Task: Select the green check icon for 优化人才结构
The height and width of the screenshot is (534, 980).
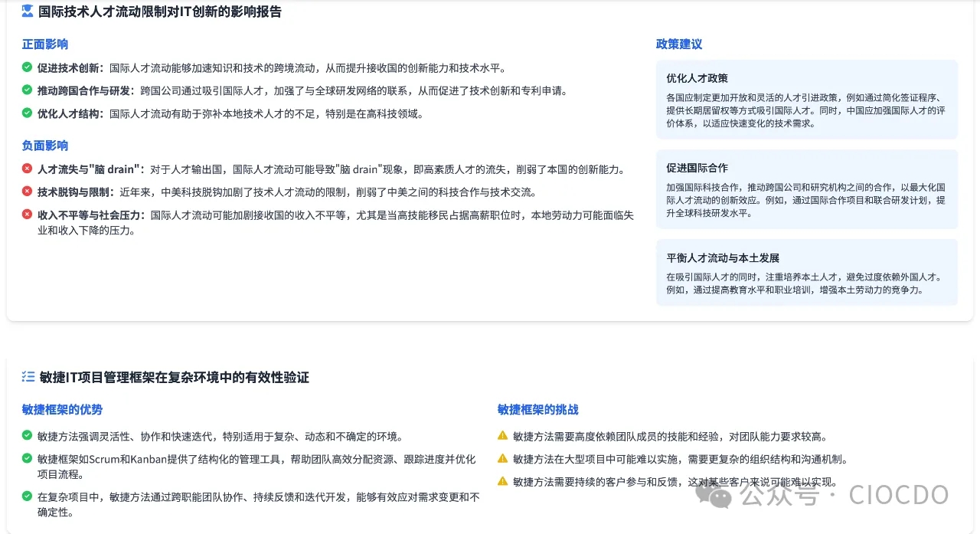Action: pos(28,113)
